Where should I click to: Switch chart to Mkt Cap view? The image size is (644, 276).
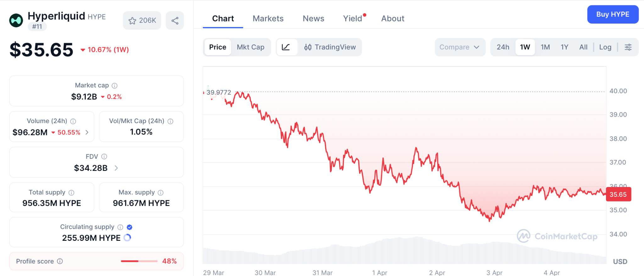(x=250, y=47)
